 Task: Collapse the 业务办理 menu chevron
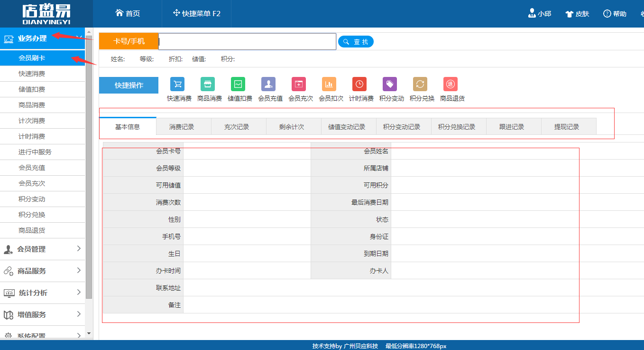point(79,38)
